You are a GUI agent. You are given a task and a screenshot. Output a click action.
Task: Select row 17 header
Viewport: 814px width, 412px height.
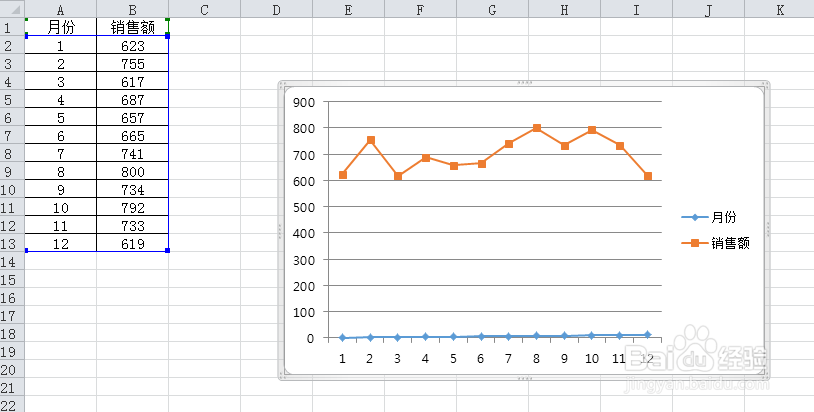click(x=12, y=315)
